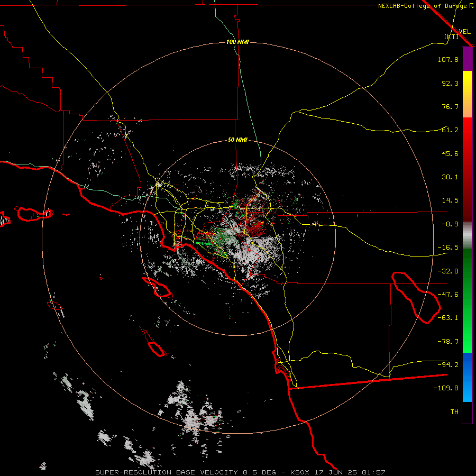Select the -32.0 velocity scale value
The image size is (476, 476).
point(448,271)
